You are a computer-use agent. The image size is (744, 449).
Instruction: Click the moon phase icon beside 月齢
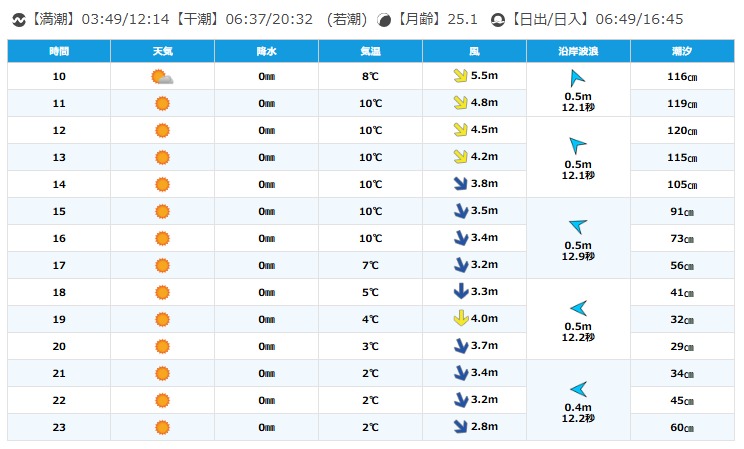tap(383, 18)
